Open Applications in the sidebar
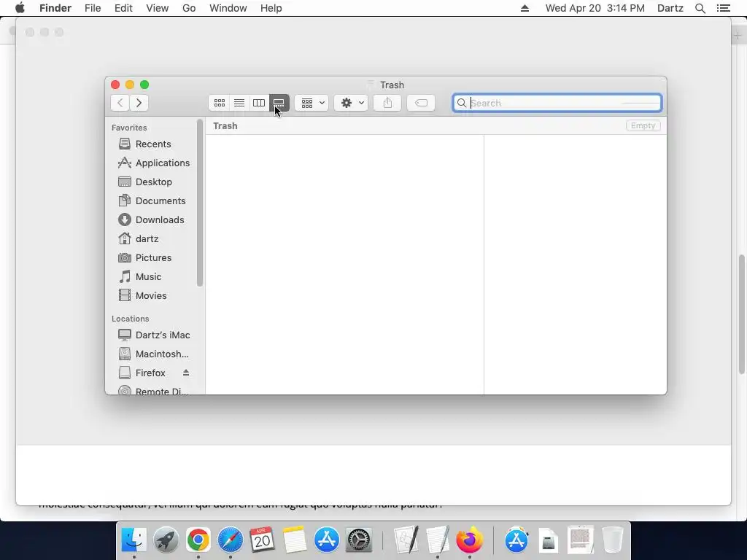This screenshot has width=747, height=560. [152, 163]
